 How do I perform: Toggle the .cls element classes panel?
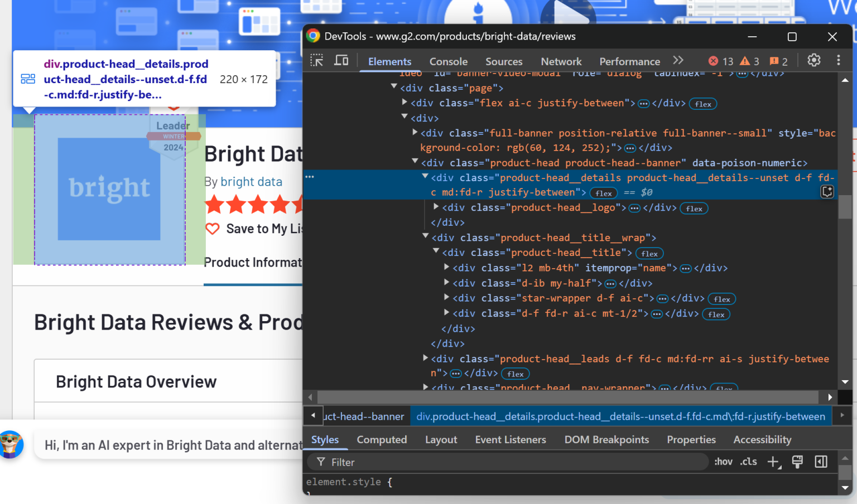point(748,462)
